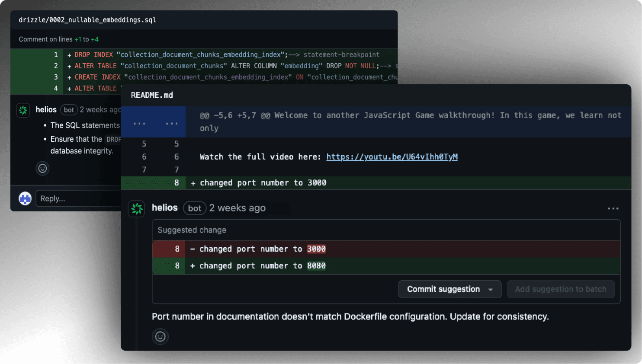Viewport: 642px width, 364px height.
Task: Click the Add suggestion to batch button
Action: 561,289
